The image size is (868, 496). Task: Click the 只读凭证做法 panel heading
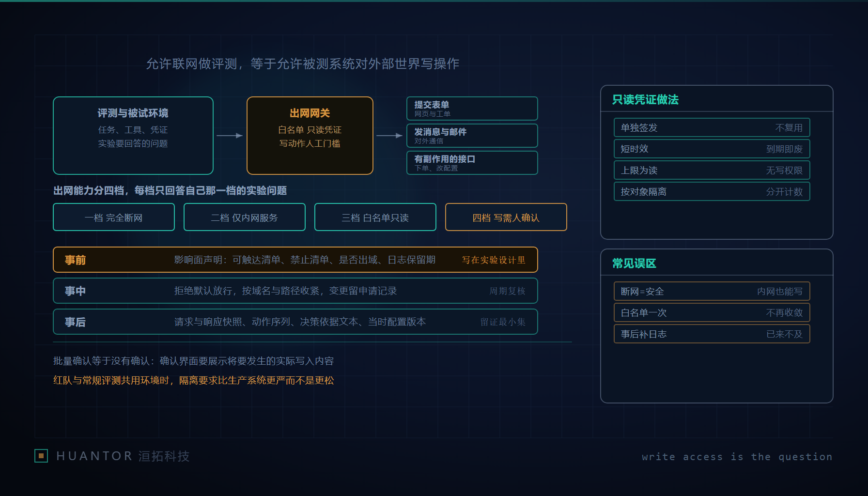645,100
